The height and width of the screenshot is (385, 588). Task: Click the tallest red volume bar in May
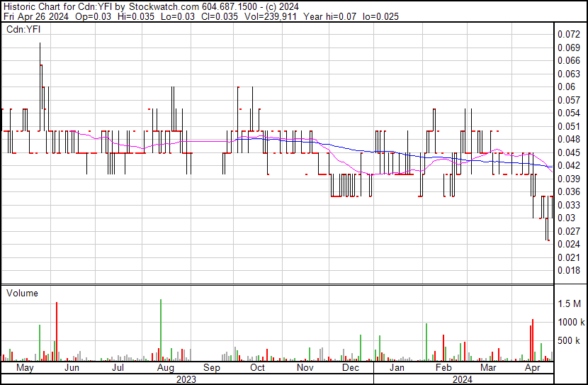point(56,332)
